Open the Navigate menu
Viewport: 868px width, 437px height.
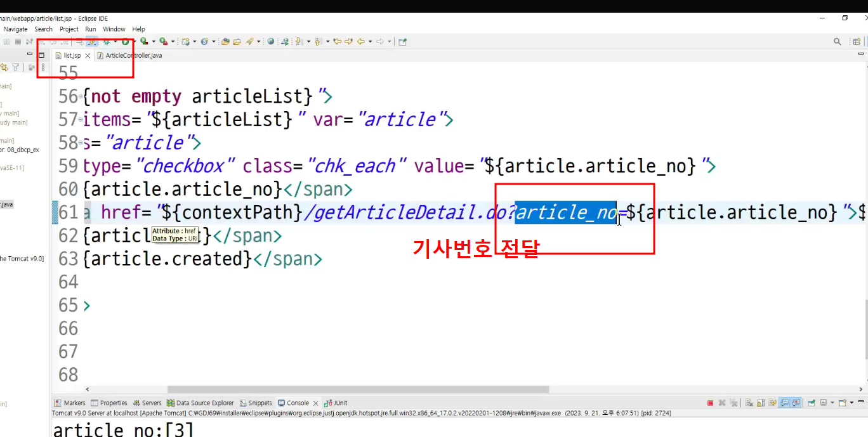tap(16, 29)
